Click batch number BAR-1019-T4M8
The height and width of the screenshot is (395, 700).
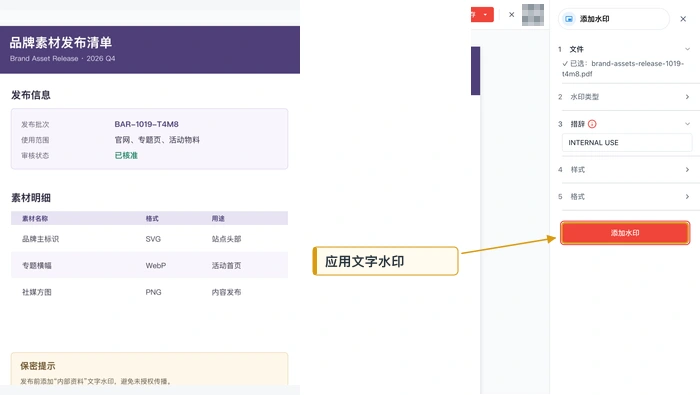click(146, 124)
